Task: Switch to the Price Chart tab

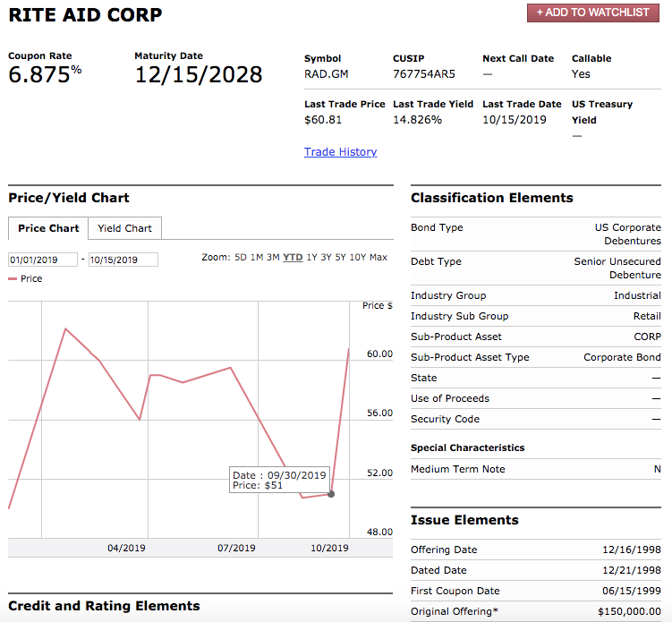Action: tap(48, 228)
